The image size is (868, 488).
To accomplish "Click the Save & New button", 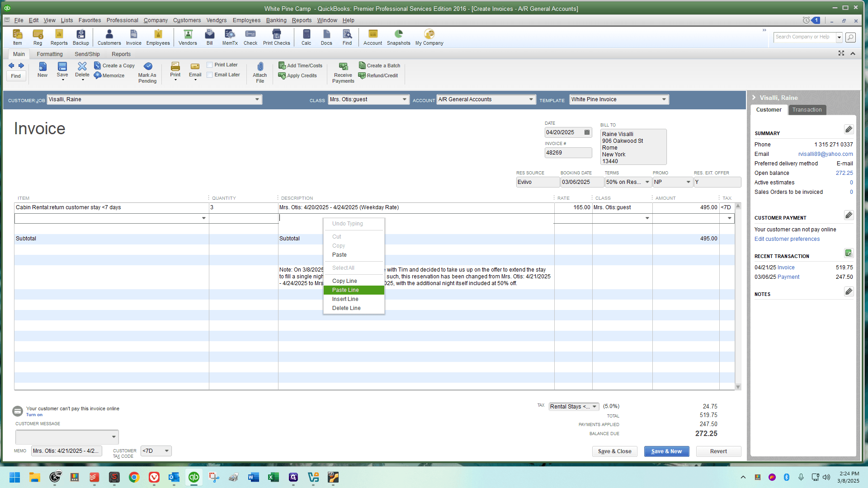I will pyautogui.click(x=666, y=451).
